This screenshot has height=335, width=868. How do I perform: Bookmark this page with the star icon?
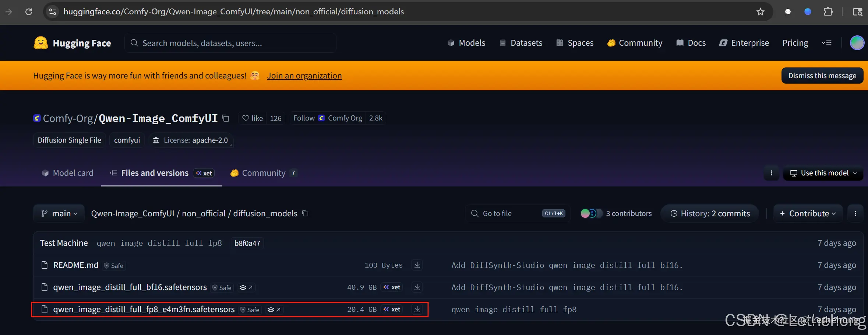760,12
